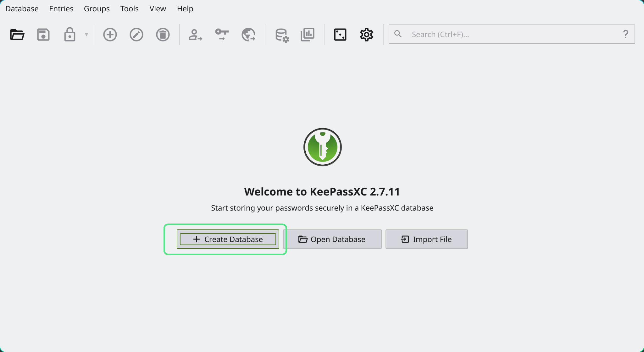Open database settings with the gear-database icon
This screenshot has height=352, width=644.
point(281,35)
